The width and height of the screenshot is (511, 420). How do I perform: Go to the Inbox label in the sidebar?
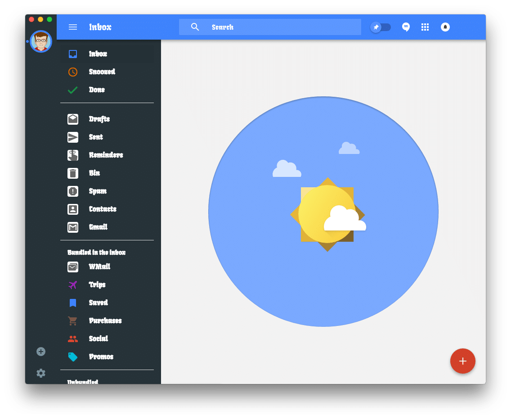click(98, 54)
